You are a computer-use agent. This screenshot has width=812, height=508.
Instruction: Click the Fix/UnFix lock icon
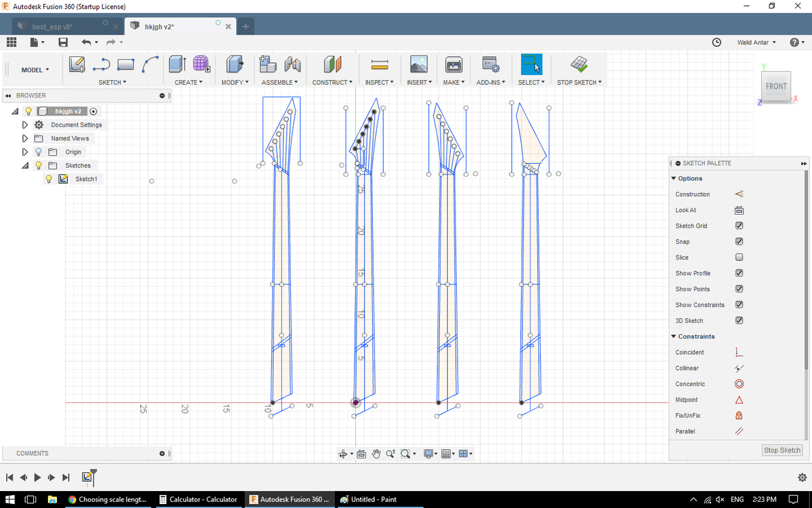739,415
